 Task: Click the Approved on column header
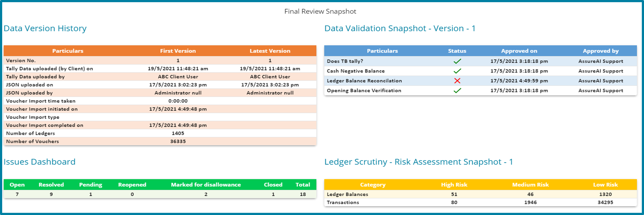coord(519,51)
